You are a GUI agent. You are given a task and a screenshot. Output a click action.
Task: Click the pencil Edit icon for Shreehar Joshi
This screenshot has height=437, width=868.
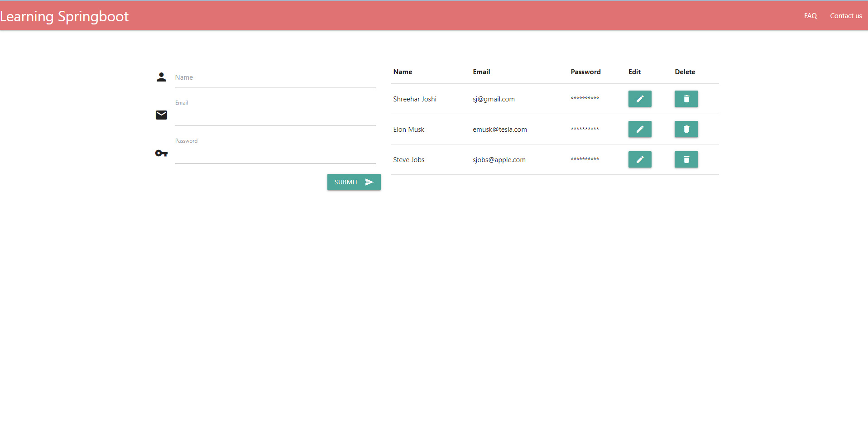tap(639, 99)
